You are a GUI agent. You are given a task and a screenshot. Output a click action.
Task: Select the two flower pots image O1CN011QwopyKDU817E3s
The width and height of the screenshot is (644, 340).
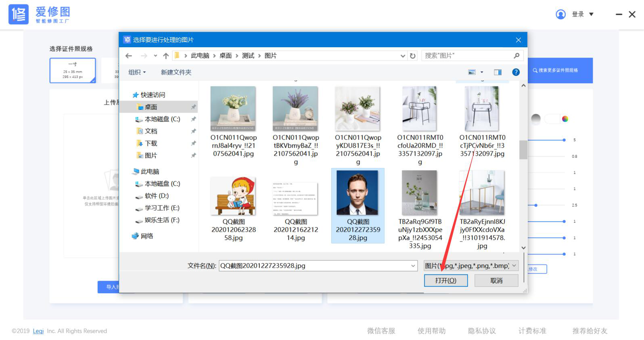[358, 108]
